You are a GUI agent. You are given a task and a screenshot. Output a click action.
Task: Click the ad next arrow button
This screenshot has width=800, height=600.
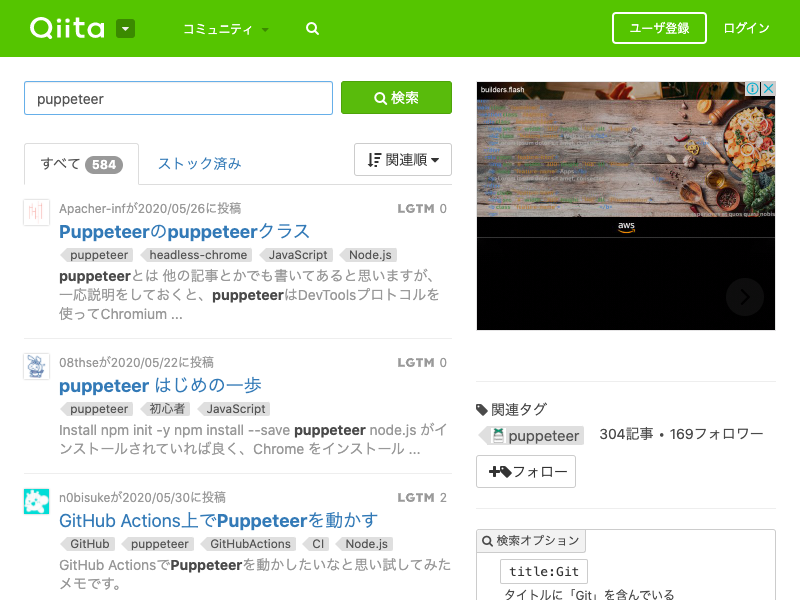[744, 297]
